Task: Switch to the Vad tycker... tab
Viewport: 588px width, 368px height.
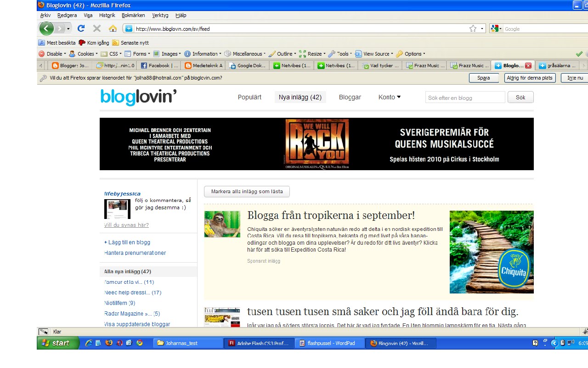Action: tap(380, 66)
